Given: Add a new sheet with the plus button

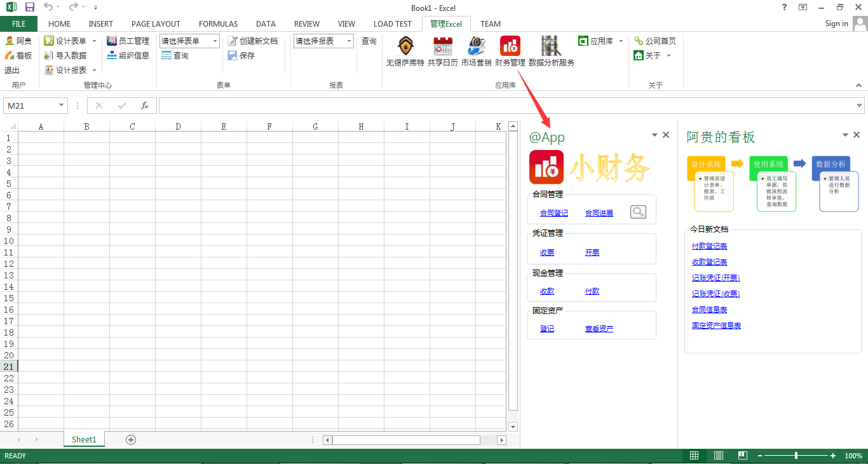Looking at the screenshot, I should pyautogui.click(x=131, y=439).
